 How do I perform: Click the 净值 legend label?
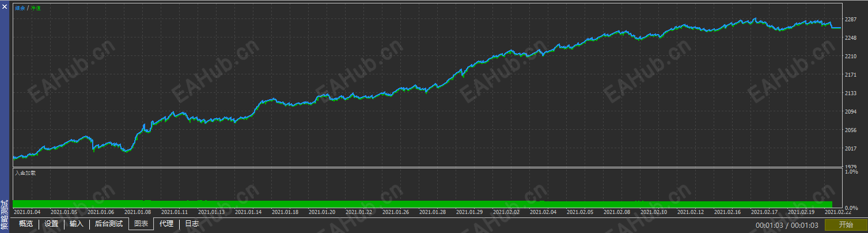coord(36,8)
